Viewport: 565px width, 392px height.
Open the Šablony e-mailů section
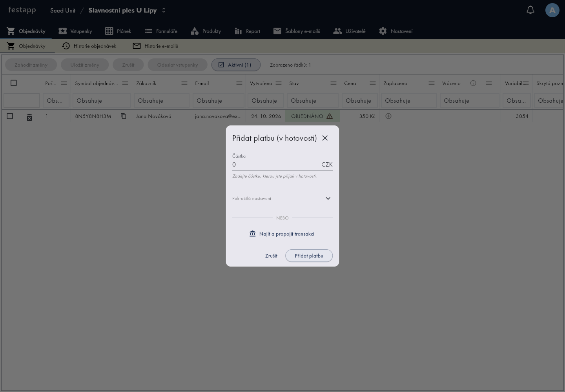tap(297, 31)
